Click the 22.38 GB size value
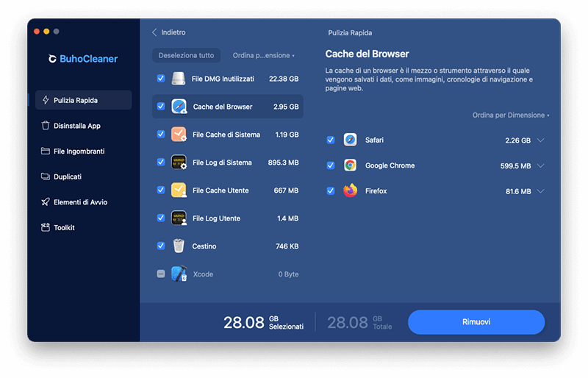The image size is (588, 378). 284,79
